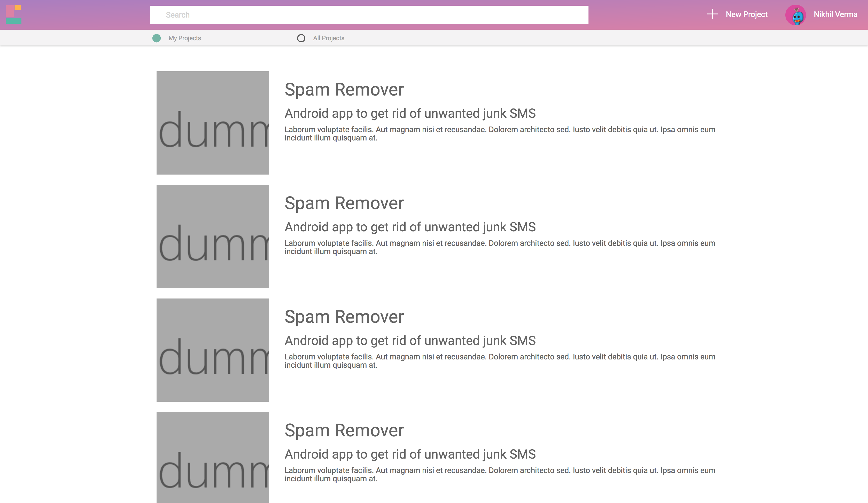This screenshot has width=868, height=503.
Task: Open the first project's dummy thumbnail
Action: pyautogui.click(x=213, y=123)
